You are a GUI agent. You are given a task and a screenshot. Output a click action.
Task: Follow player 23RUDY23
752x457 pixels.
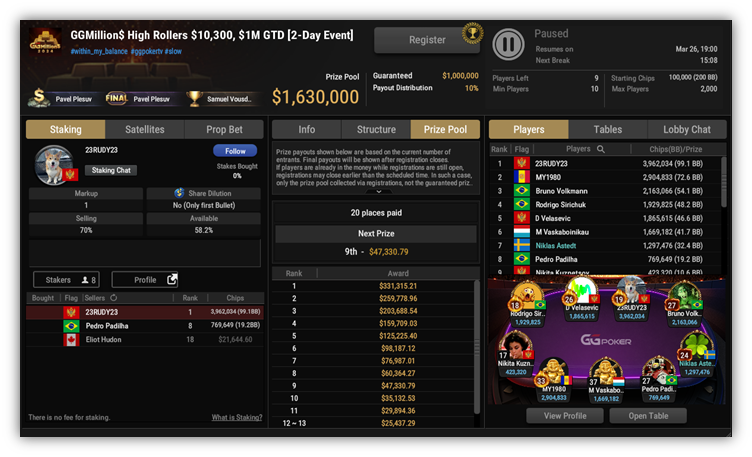click(235, 151)
